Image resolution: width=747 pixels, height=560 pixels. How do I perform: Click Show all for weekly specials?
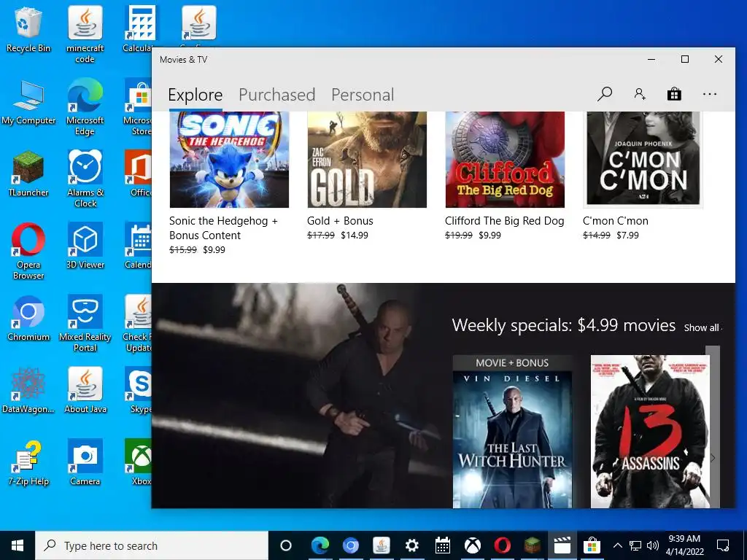[703, 327]
